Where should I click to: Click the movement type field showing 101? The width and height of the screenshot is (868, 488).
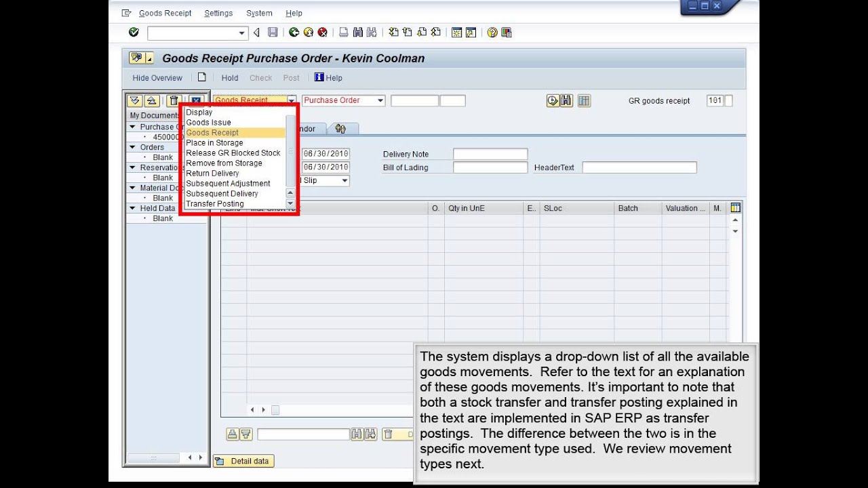[x=715, y=100]
